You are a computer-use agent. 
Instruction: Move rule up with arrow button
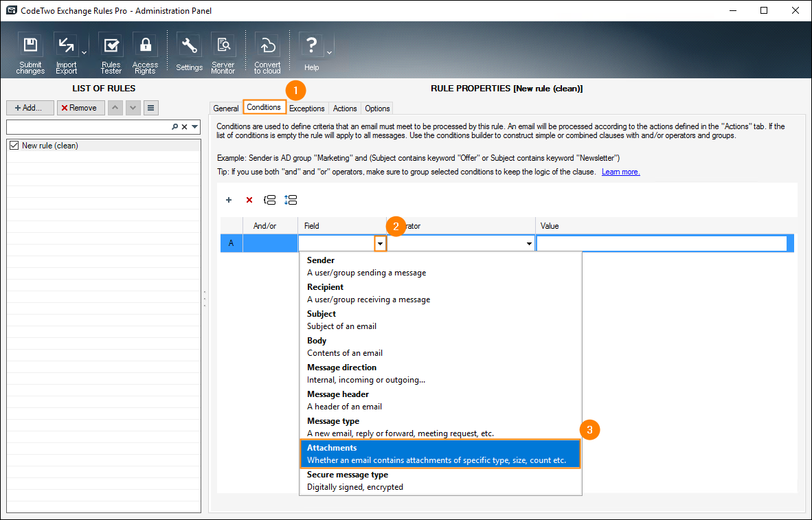[115, 108]
